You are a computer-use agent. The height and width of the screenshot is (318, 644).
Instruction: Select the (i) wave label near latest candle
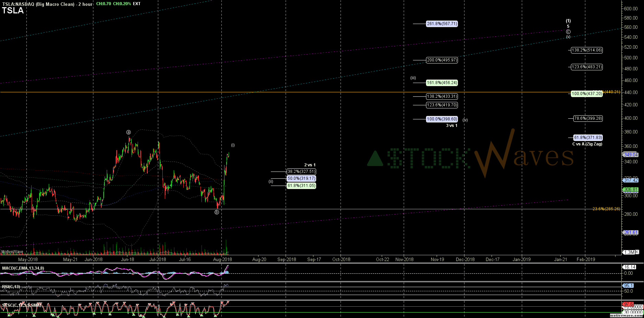pyautogui.click(x=233, y=145)
